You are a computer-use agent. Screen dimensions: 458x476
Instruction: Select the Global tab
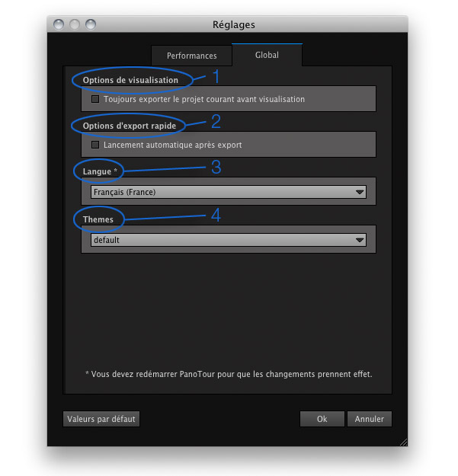(x=267, y=55)
